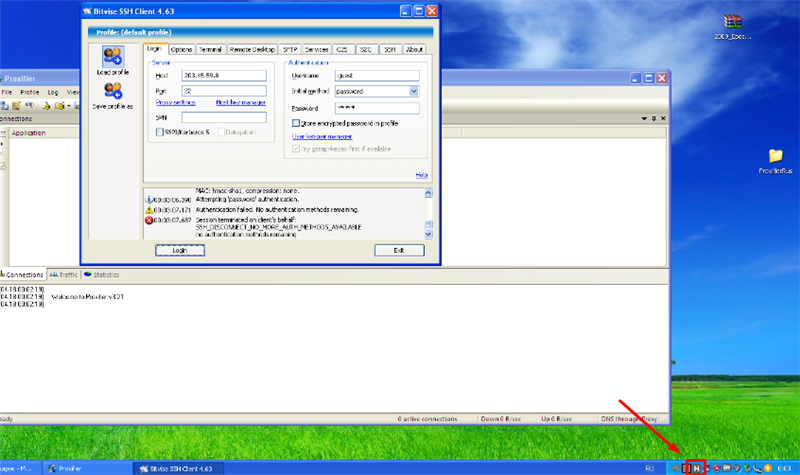The width and height of the screenshot is (800, 475).
Task: Open the Initial method dropdown
Action: coord(414,91)
